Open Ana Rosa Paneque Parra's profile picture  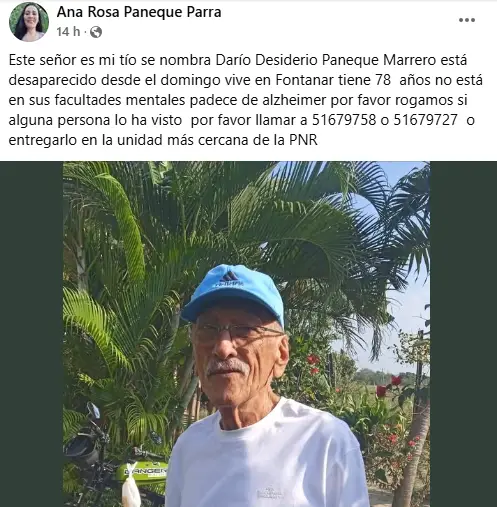click(29, 22)
